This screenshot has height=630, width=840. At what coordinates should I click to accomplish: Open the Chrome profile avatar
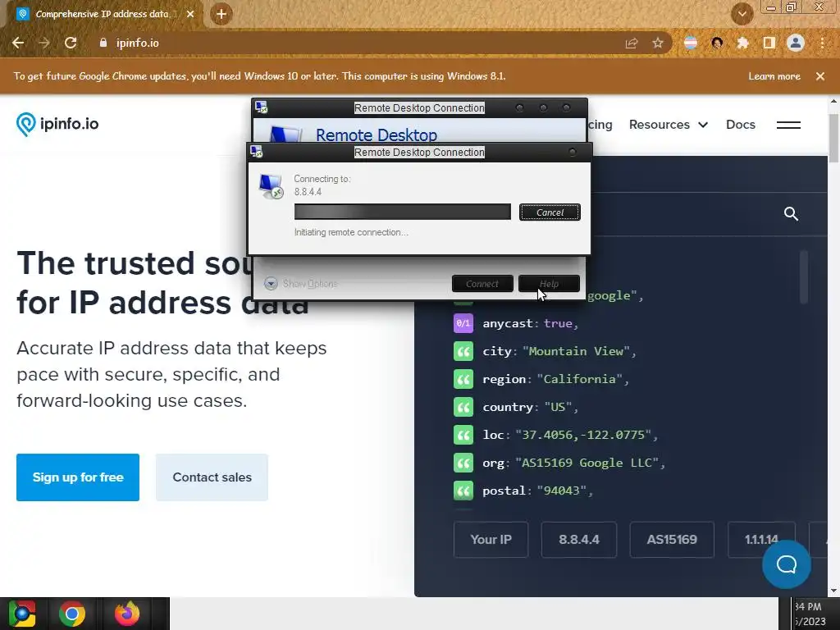coord(796,43)
